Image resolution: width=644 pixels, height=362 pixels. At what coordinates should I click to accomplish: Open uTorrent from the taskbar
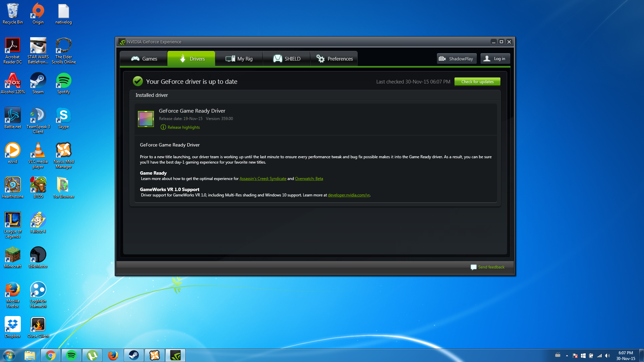[92, 355]
